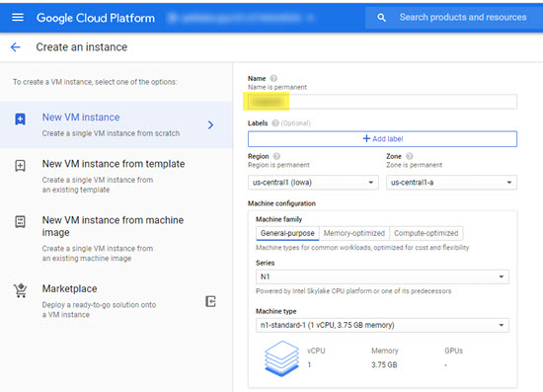This screenshot has height=392, width=543.
Task: Click the machine image option icon
Action: pyautogui.click(x=20, y=221)
